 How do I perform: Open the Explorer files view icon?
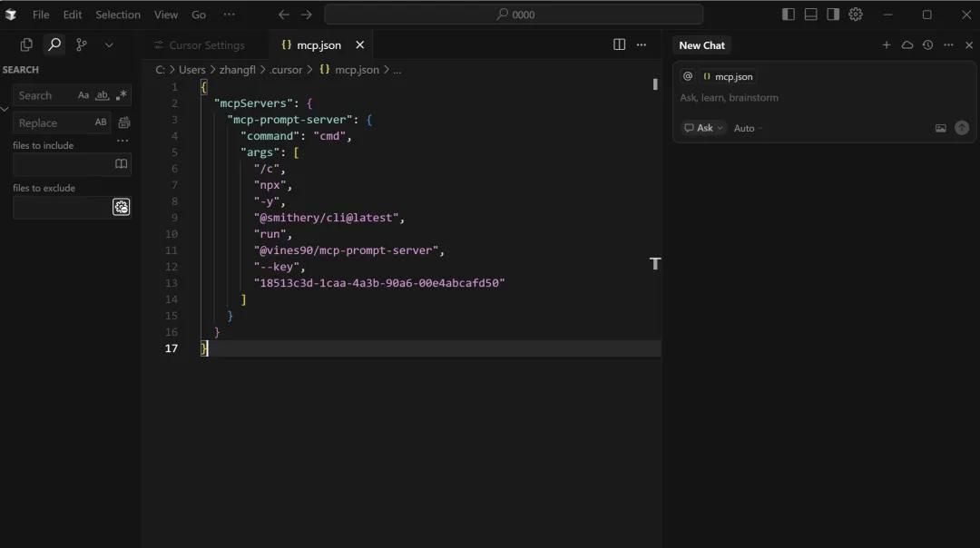tap(26, 44)
